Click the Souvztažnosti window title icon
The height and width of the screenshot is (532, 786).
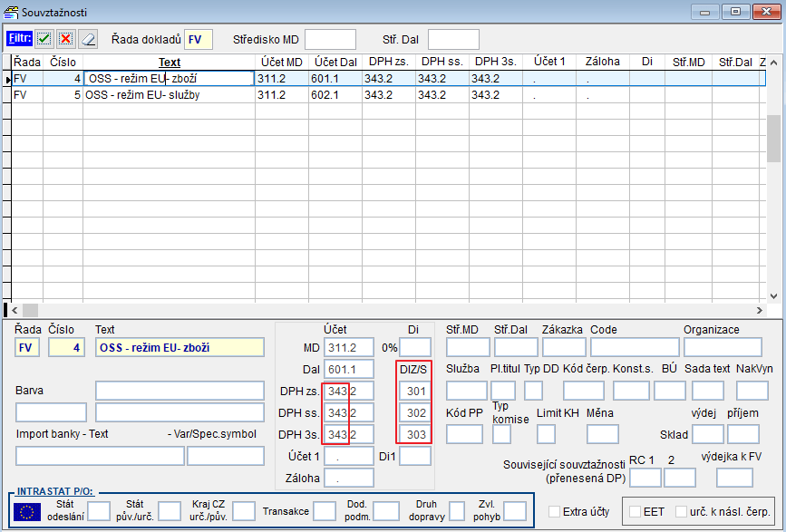click(x=11, y=12)
